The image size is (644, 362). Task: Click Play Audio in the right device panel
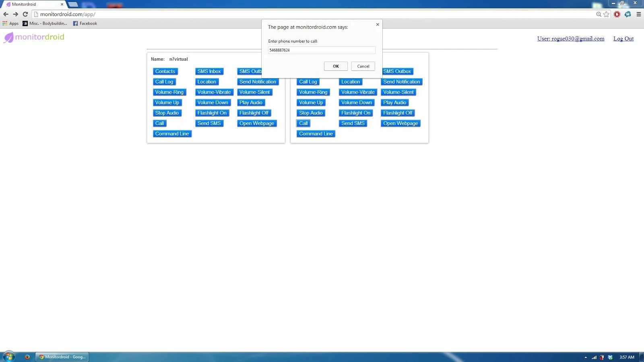tap(395, 103)
